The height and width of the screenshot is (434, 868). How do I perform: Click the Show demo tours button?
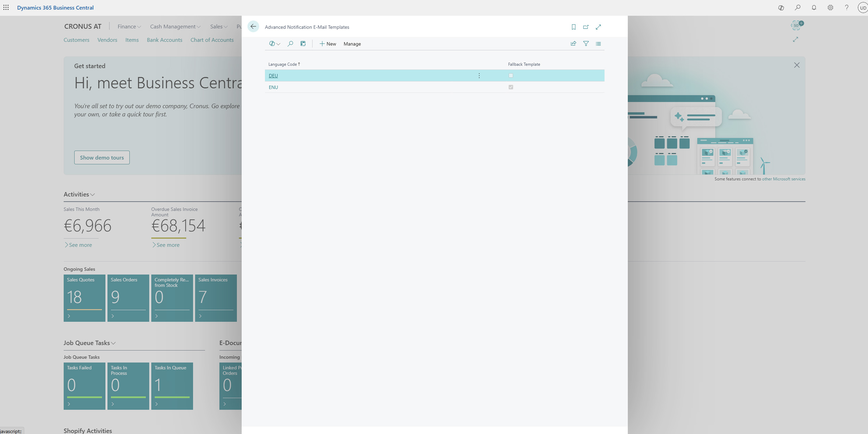[102, 157]
